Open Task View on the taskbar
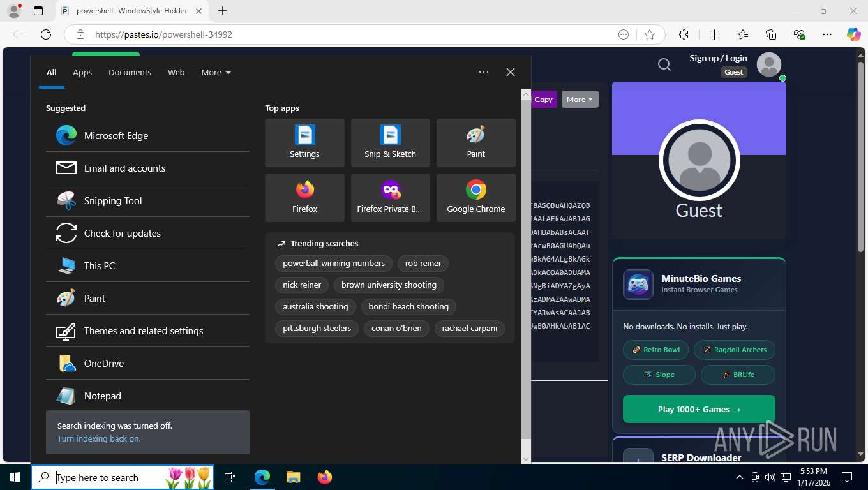The height and width of the screenshot is (490, 868). click(230, 477)
